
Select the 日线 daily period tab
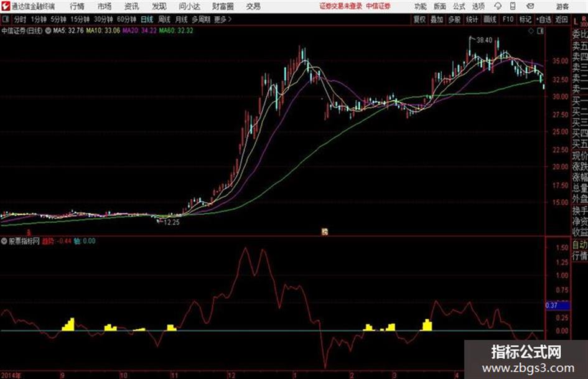click(147, 19)
